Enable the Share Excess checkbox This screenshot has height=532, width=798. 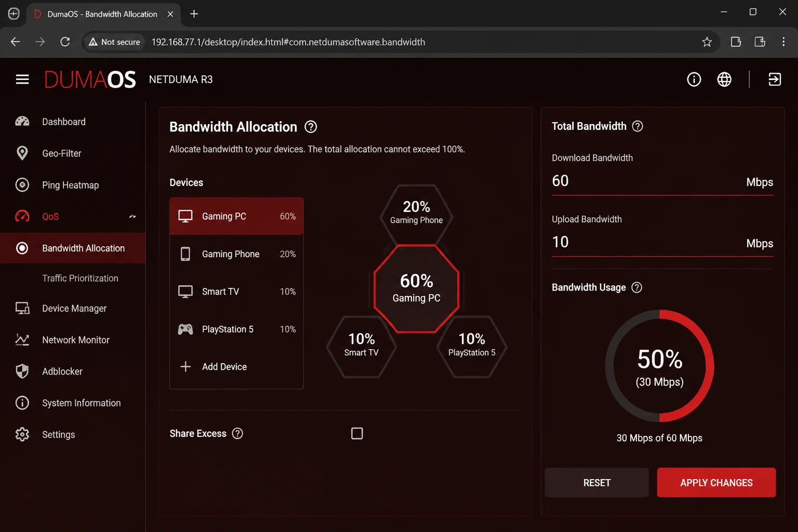click(357, 433)
